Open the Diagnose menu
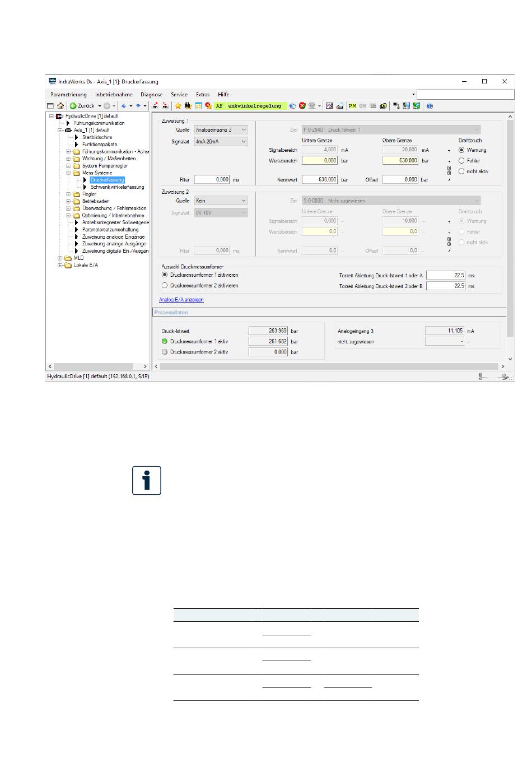Screen dimensions: 532x767 [x=151, y=95]
